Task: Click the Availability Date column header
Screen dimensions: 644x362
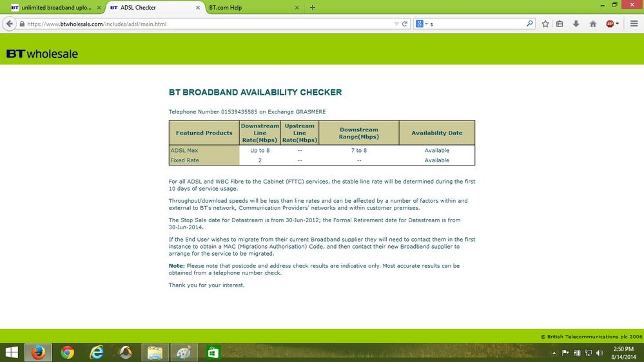Action: point(436,133)
